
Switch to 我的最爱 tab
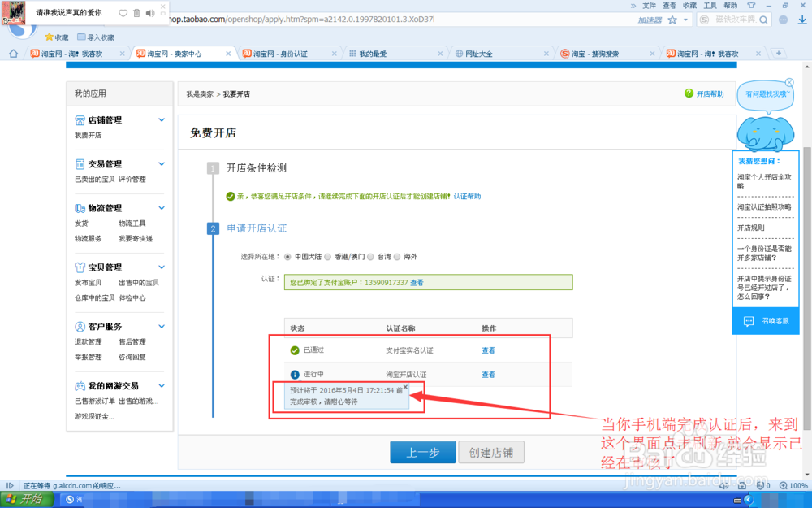click(x=395, y=54)
